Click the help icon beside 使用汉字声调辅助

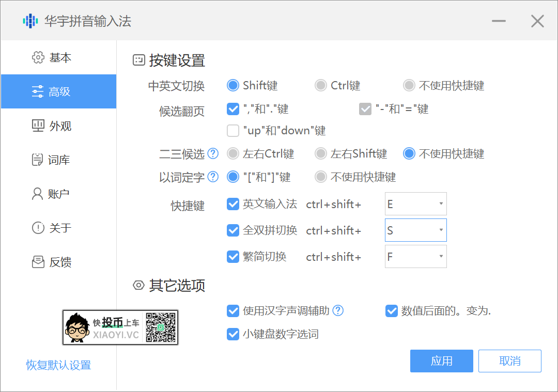click(x=338, y=310)
